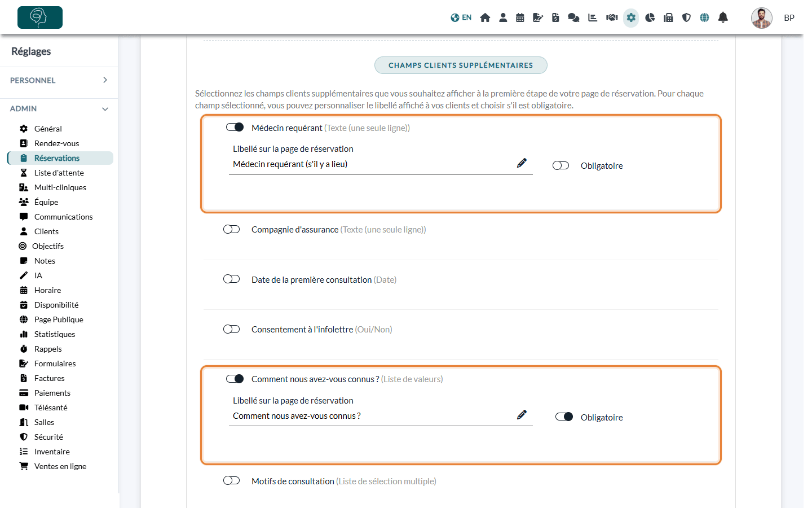
Task: Enable the Motifs de consultation field
Action: [232, 480]
